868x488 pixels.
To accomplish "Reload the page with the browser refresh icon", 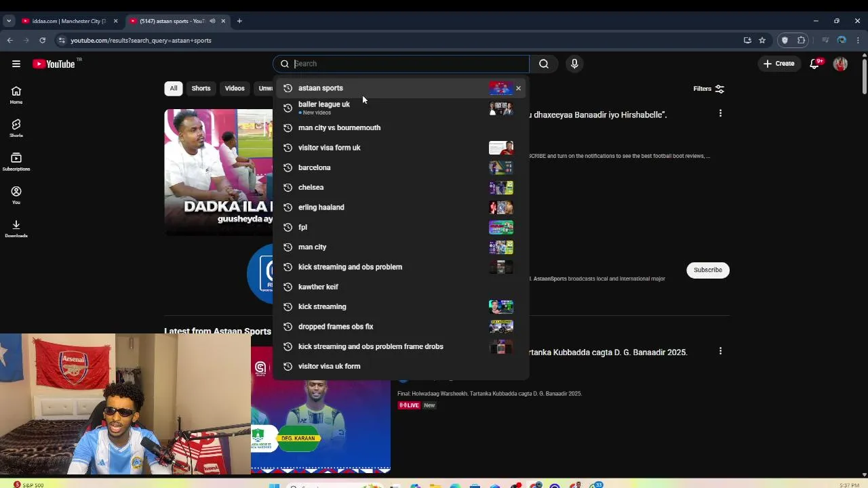I will (42, 41).
